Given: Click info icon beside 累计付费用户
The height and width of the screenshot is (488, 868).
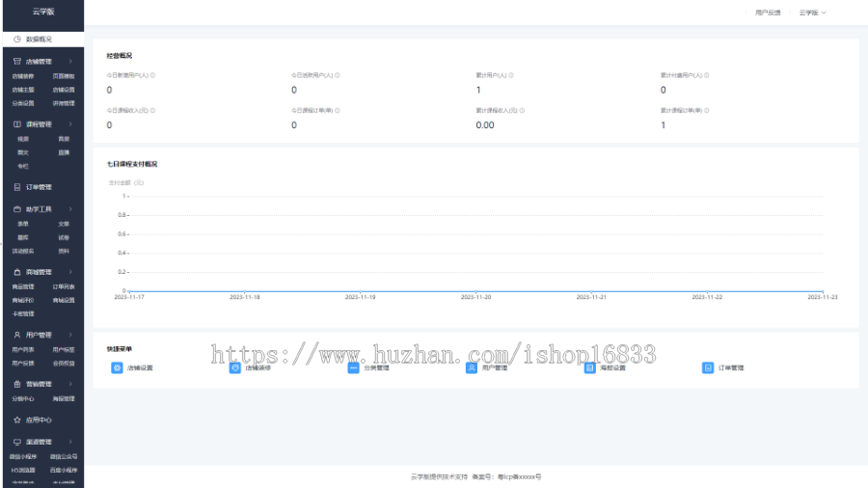Looking at the screenshot, I should tap(706, 75).
